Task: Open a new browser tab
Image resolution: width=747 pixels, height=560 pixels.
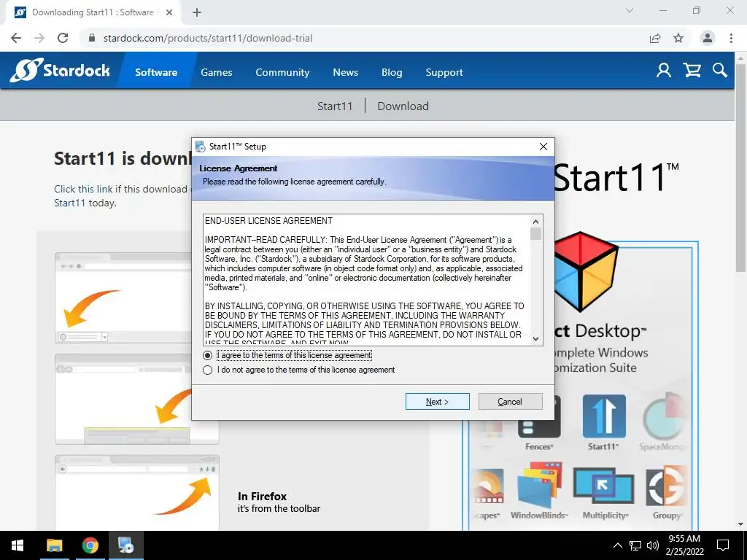Action: [197, 12]
